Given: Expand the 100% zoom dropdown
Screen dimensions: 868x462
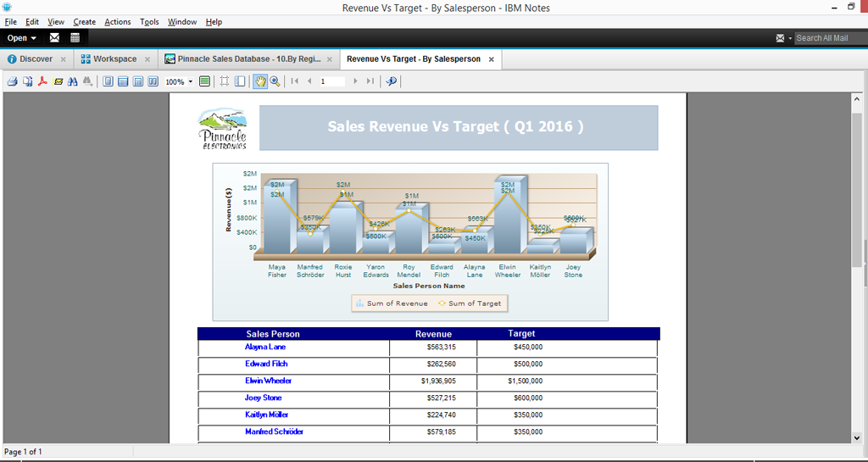Looking at the screenshot, I should [190, 82].
